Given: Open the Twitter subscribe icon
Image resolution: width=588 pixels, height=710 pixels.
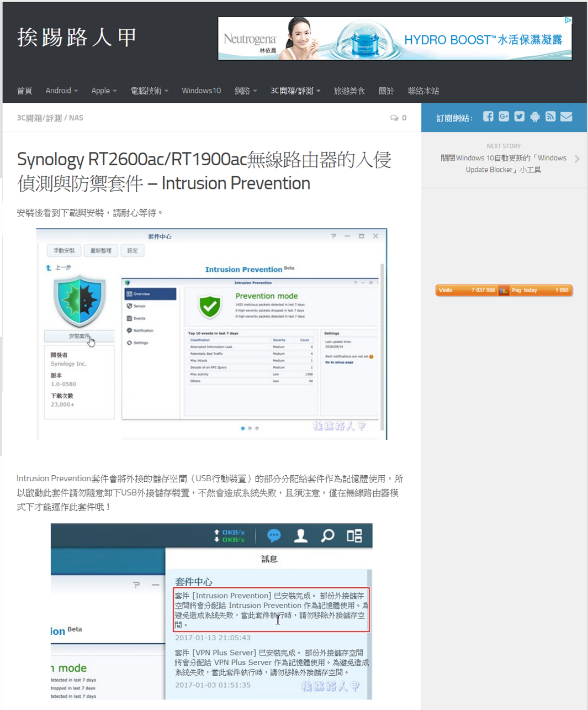Looking at the screenshot, I should [x=520, y=117].
